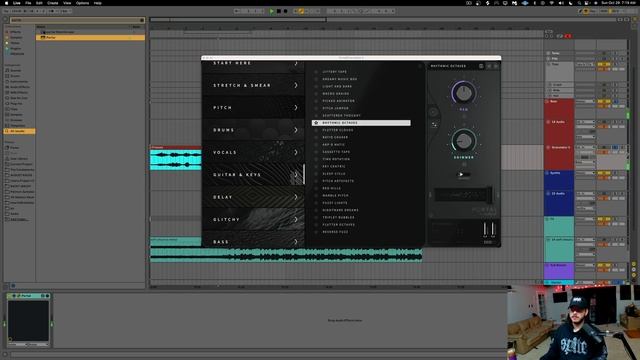The width and height of the screenshot is (640, 360).
Task: Click the lower teal macro knob in Portal
Action: [464, 141]
